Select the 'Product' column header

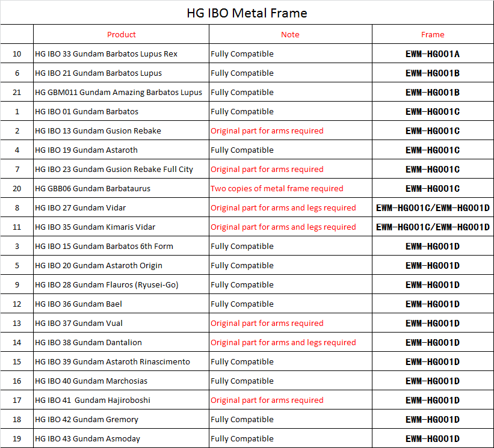tap(122, 34)
